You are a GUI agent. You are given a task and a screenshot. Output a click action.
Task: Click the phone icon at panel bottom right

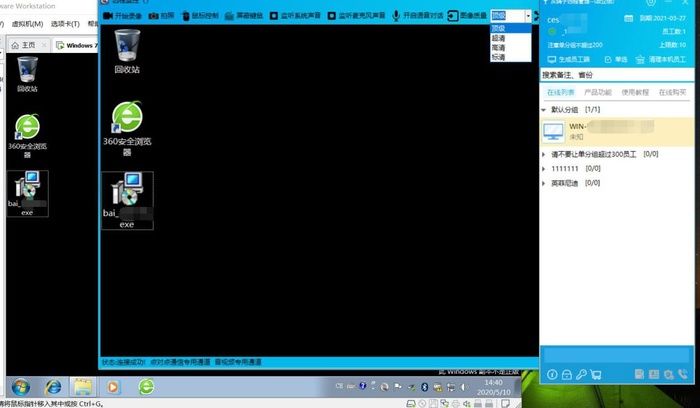683,375
